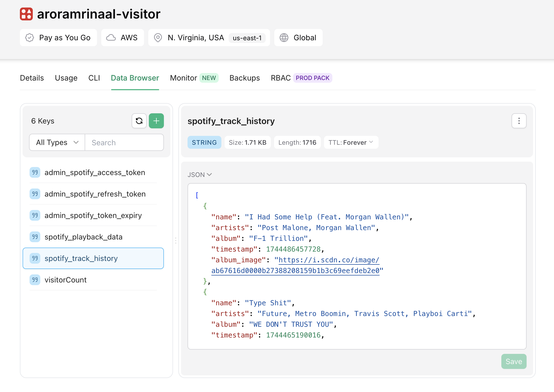The height and width of the screenshot is (392, 554).
Task: Click the Global globe icon
Action: pyautogui.click(x=284, y=38)
